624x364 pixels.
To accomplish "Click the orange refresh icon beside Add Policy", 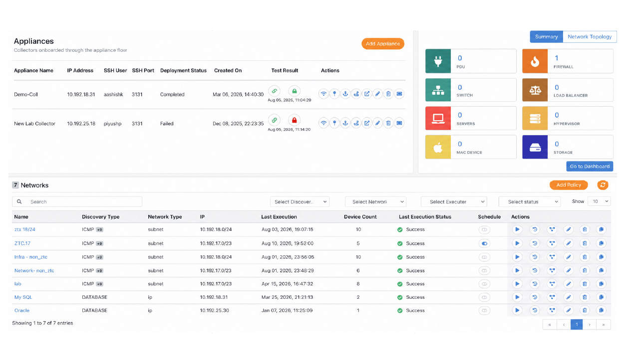I will click(603, 185).
